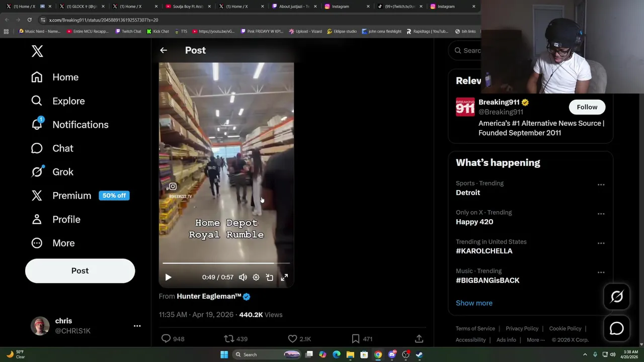Go to Profile page
This screenshot has height=362, width=644.
tap(56, 219)
